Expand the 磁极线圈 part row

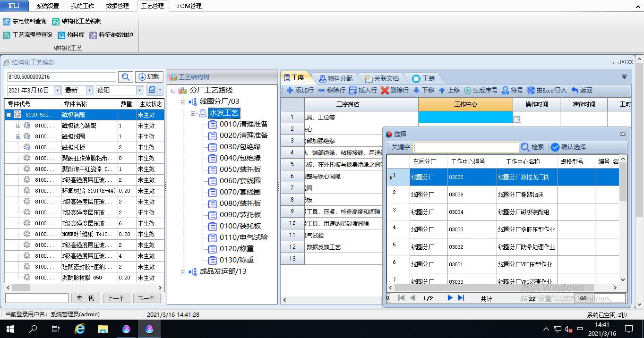[x=18, y=136]
